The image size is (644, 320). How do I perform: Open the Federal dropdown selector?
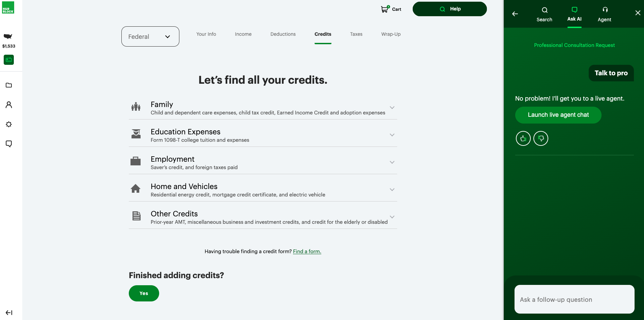click(150, 36)
